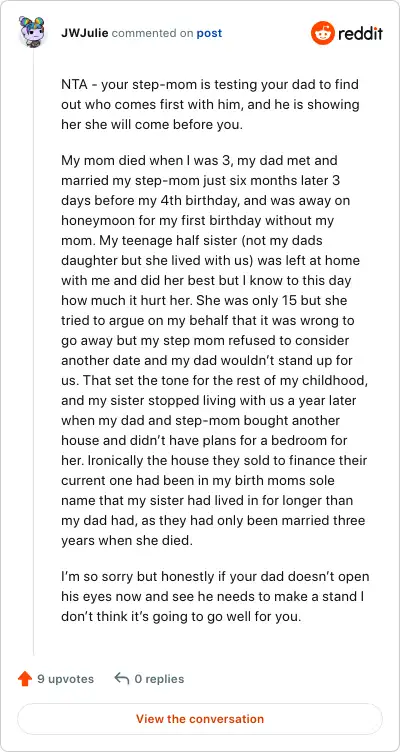The width and height of the screenshot is (400, 752).
Task: Follow the blue "post" link
Action: coord(209,34)
